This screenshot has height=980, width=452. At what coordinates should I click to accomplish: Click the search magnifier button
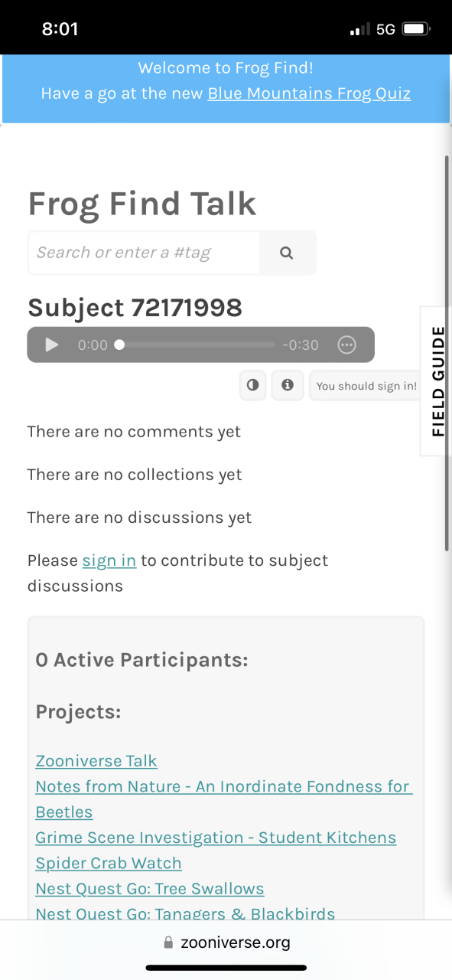(x=287, y=253)
